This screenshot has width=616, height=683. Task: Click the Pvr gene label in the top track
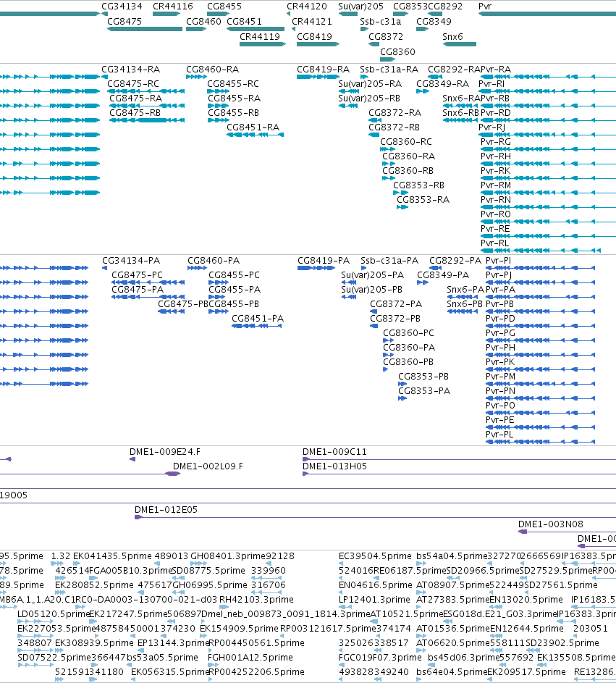pos(484,7)
